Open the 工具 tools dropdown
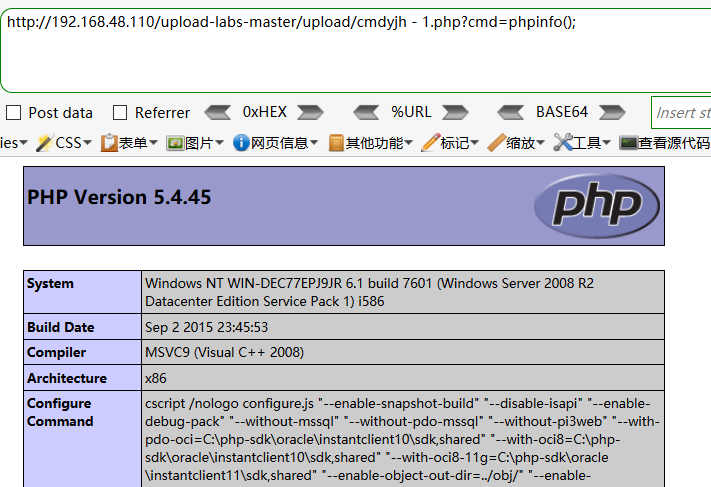711x487 pixels. [582, 143]
